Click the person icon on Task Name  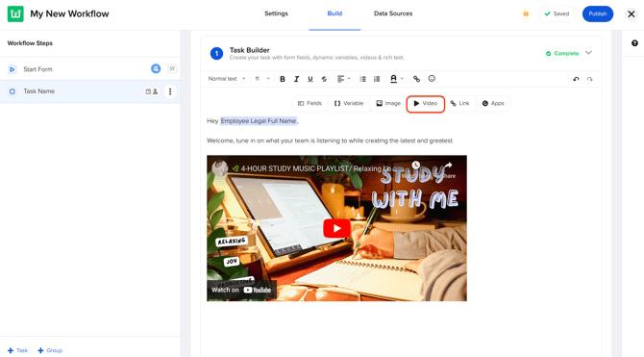click(156, 91)
